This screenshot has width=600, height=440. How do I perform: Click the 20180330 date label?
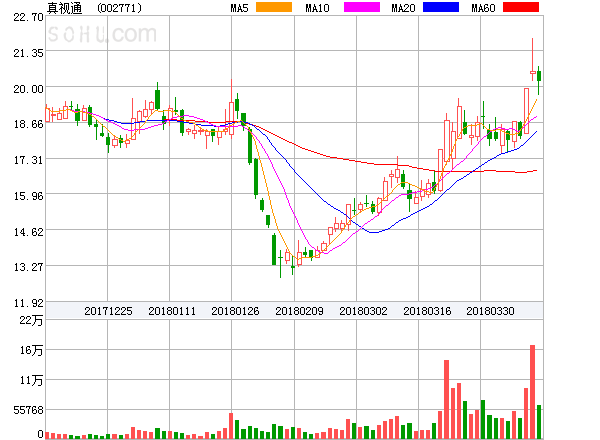click(x=490, y=311)
